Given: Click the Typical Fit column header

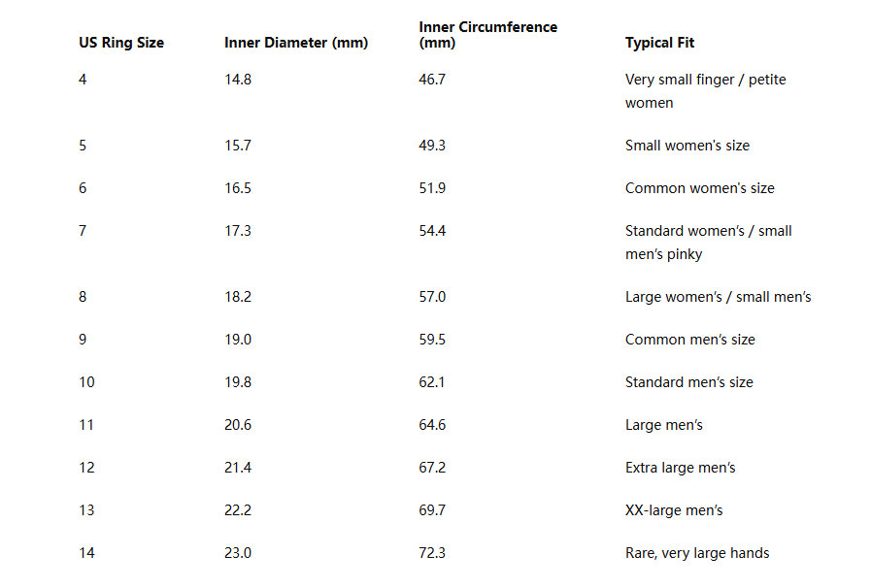Looking at the screenshot, I should click(659, 43).
